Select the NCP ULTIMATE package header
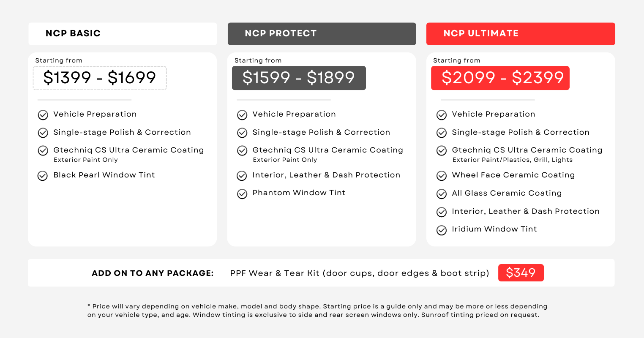644x338 pixels. (x=521, y=34)
